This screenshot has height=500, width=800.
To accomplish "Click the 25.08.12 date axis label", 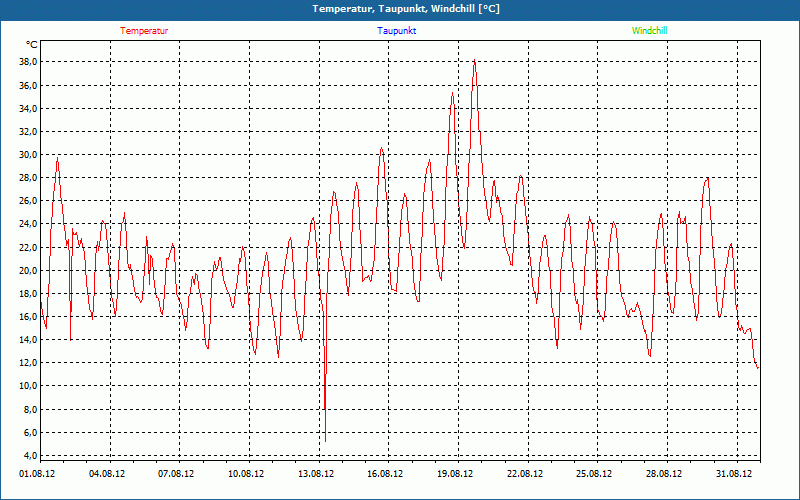I will (594, 473).
